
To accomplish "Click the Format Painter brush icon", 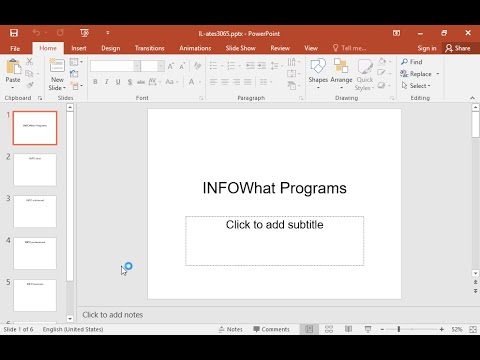I will 30,85.
